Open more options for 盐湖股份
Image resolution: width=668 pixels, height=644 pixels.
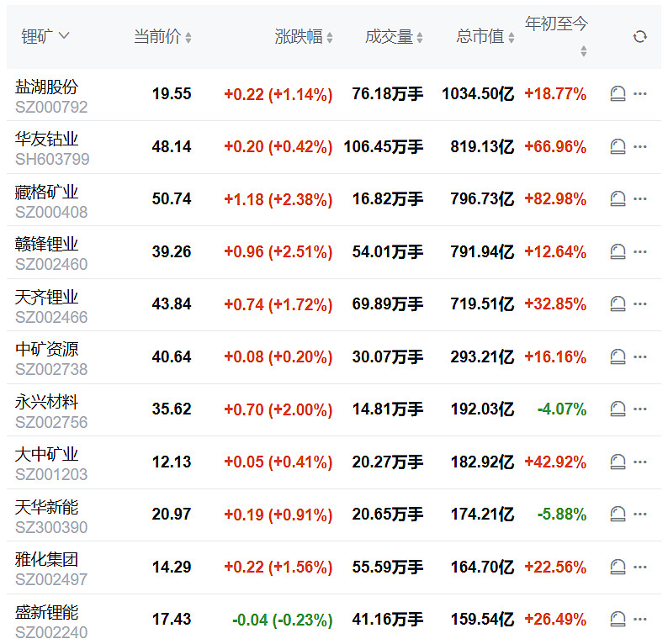(640, 93)
